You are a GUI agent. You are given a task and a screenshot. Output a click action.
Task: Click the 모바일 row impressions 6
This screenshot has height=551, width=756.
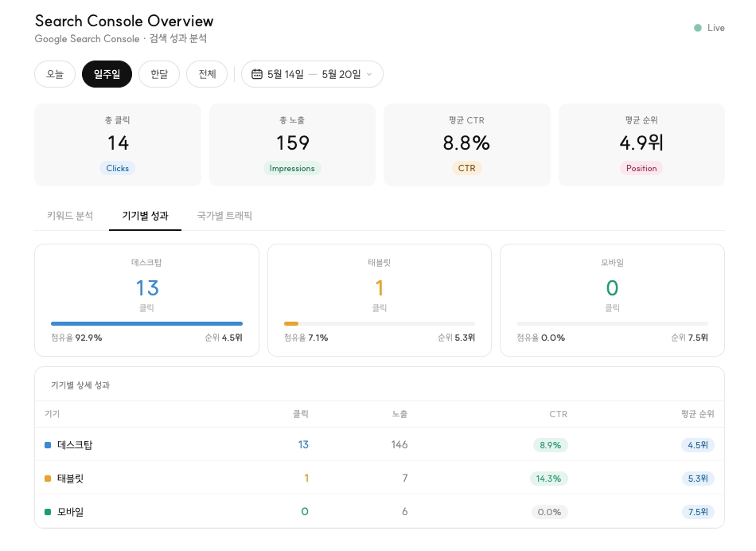pos(405,511)
